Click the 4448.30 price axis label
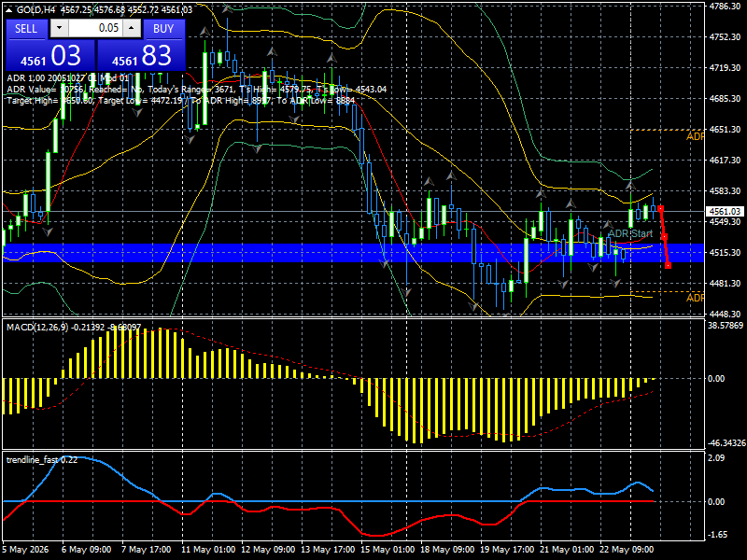Viewport: 747px width, 560px height. tap(725, 315)
